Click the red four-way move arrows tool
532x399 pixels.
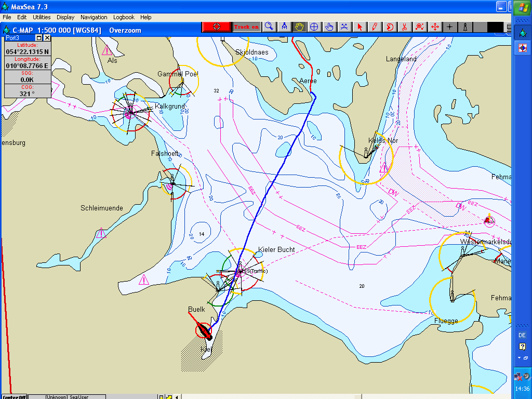435,27
